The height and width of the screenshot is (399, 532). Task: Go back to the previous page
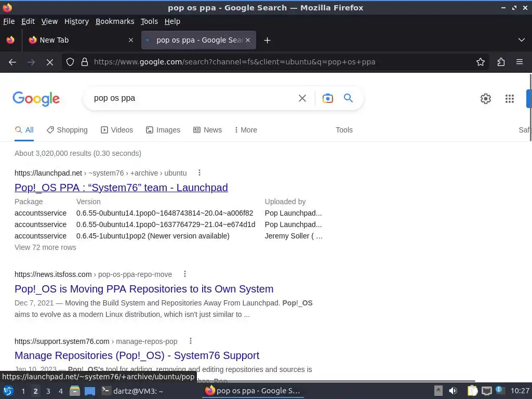pyautogui.click(x=12, y=62)
